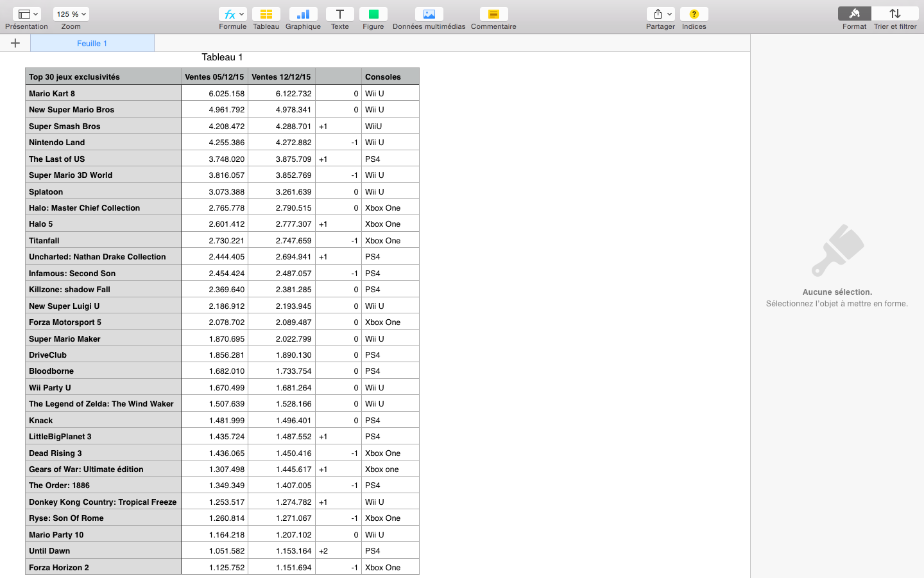This screenshot has width=924, height=578.
Task: Select the Super Mario Maker cell
Action: click(103, 338)
